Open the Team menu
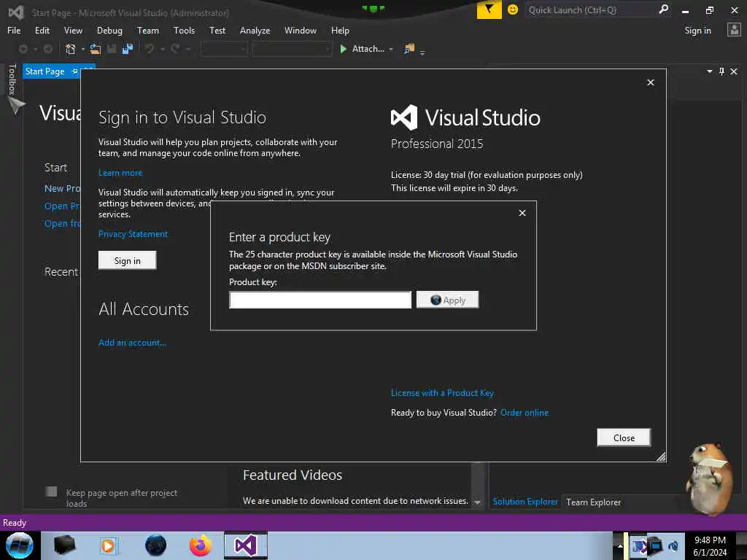The height and width of the screenshot is (560, 747). pos(148,31)
